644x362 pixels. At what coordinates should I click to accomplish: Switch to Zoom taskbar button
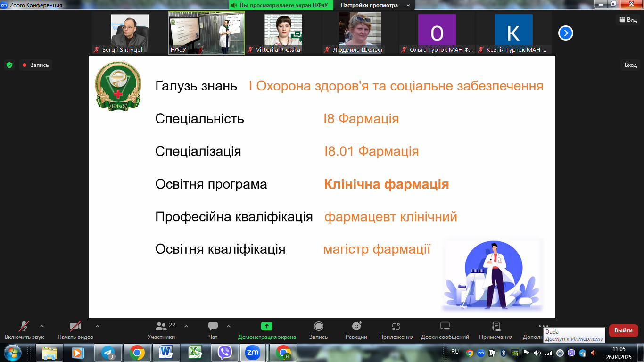click(x=254, y=353)
